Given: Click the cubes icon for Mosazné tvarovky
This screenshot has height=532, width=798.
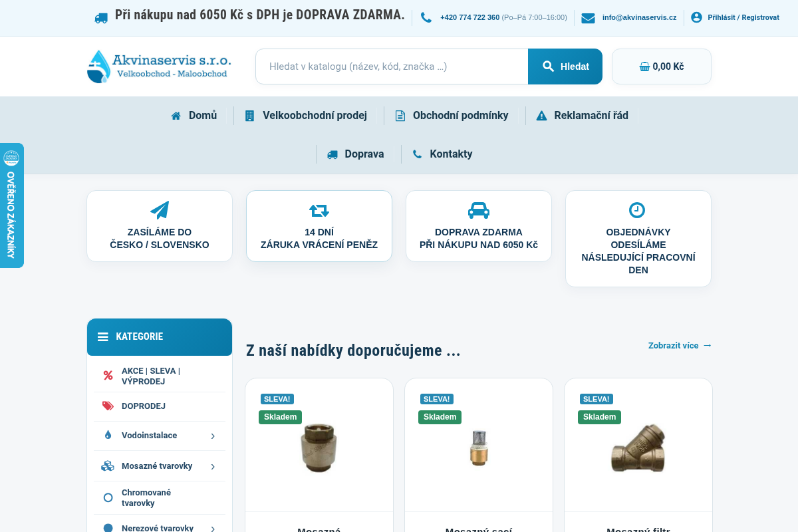Looking at the screenshot, I should tap(108, 466).
